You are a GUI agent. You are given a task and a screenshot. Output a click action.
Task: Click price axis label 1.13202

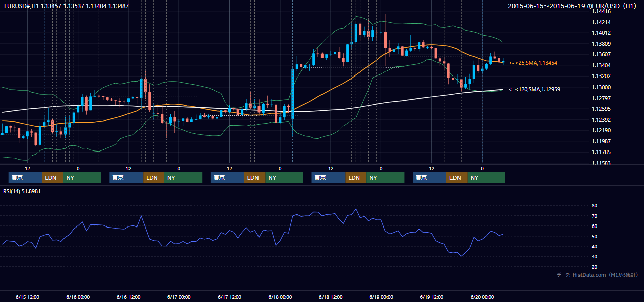[601, 76]
